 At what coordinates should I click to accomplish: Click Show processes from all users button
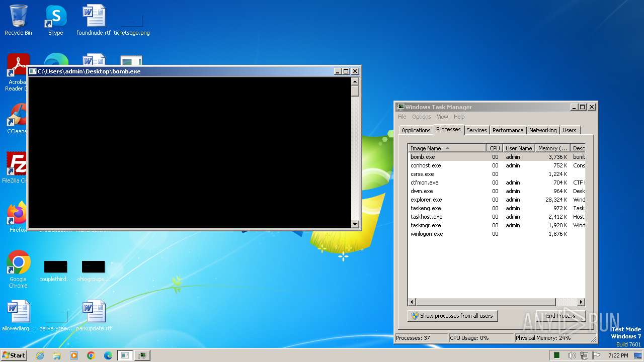click(452, 316)
